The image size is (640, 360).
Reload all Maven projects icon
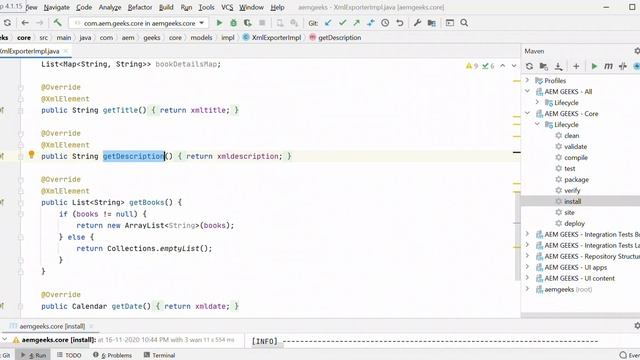click(x=529, y=66)
